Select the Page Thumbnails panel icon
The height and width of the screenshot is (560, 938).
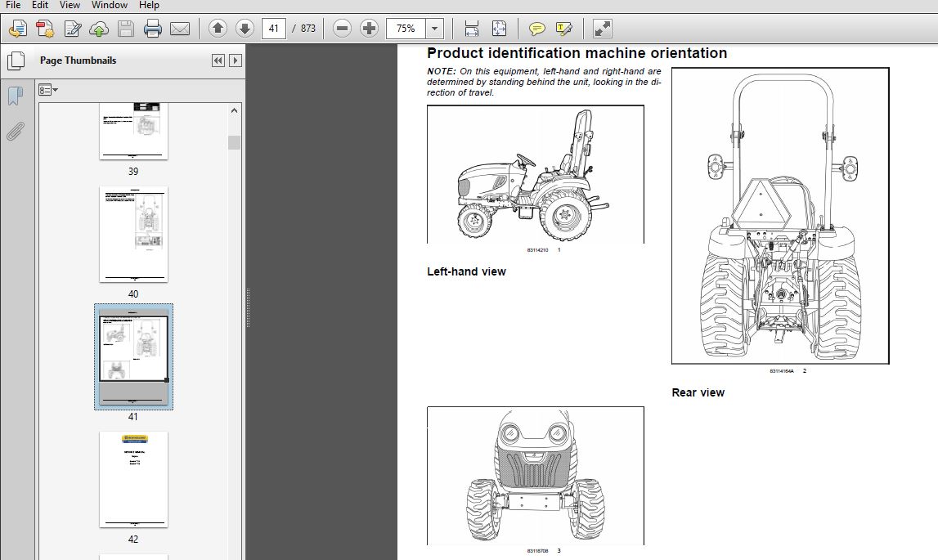16,60
